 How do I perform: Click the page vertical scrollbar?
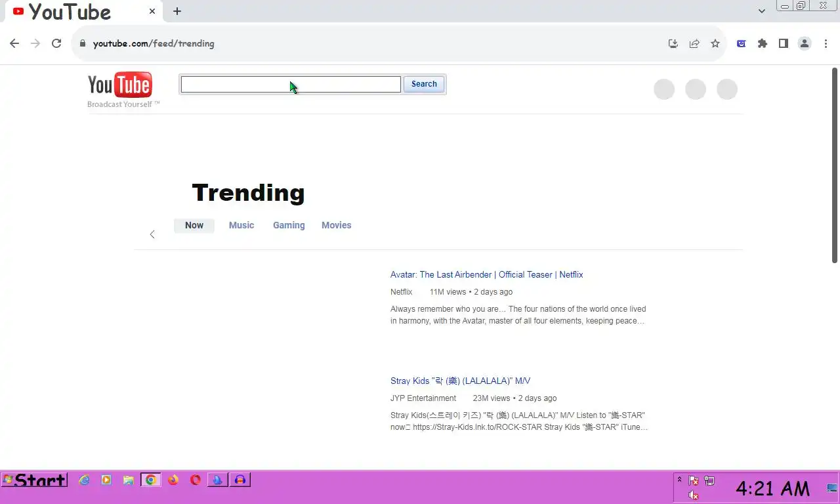pos(835,165)
